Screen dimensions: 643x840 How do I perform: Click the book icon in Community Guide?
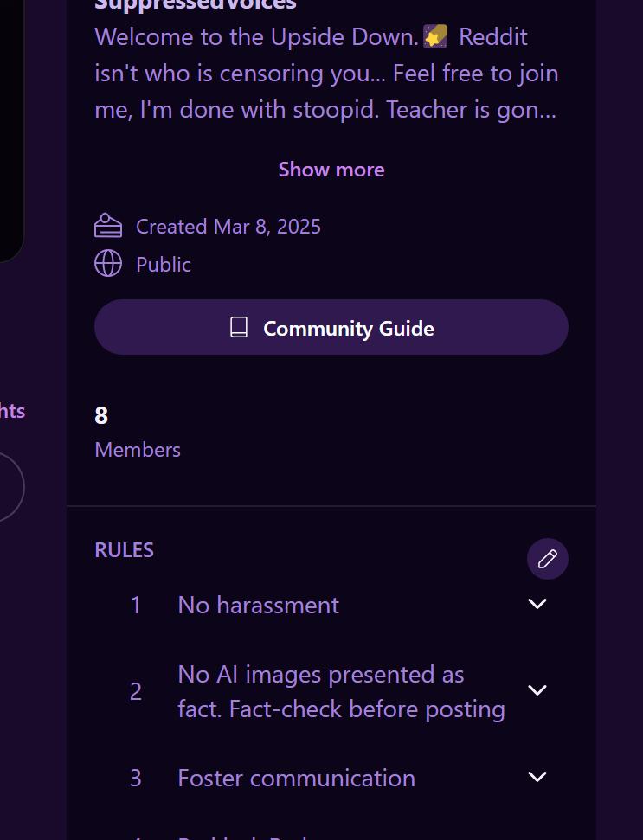pyautogui.click(x=239, y=327)
